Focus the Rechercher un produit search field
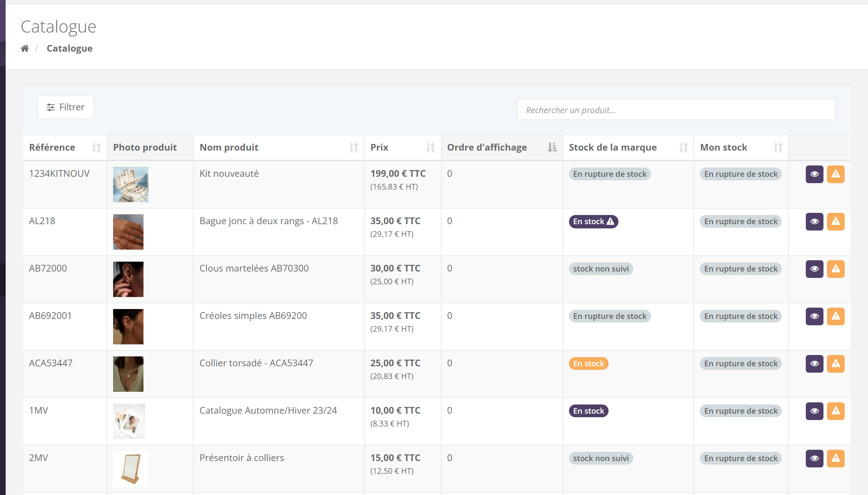The image size is (868, 495). point(676,110)
